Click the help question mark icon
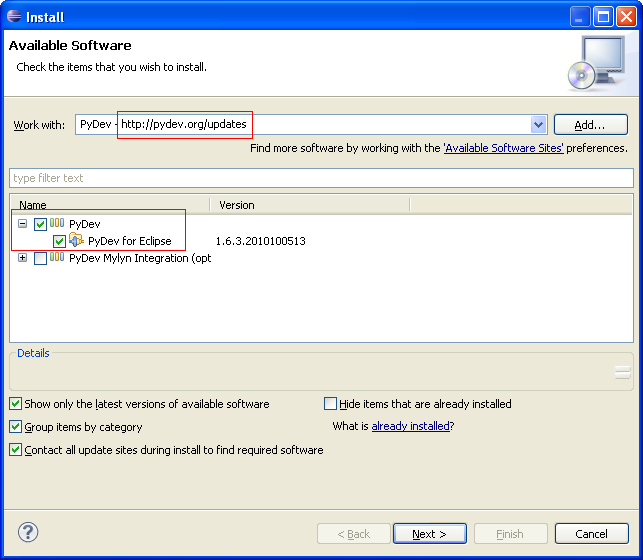Screen dimensions: 643x560 pos(28,532)
